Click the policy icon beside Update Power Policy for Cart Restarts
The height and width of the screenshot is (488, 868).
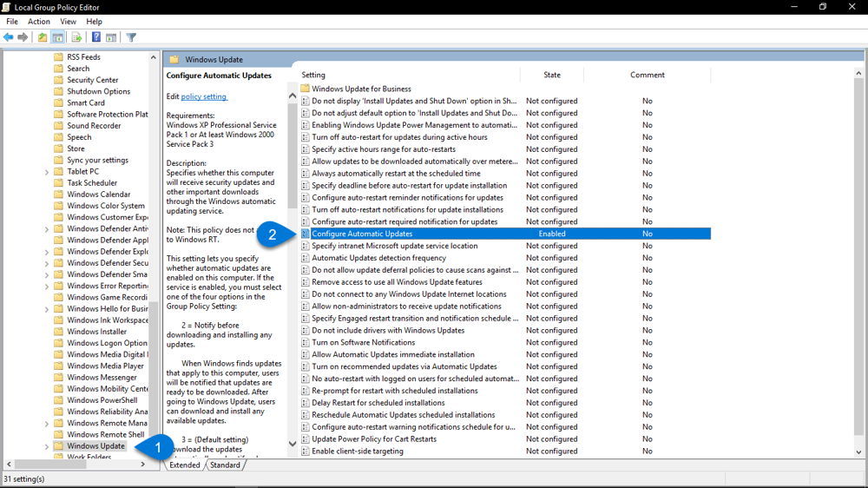[x=305, y=439]
